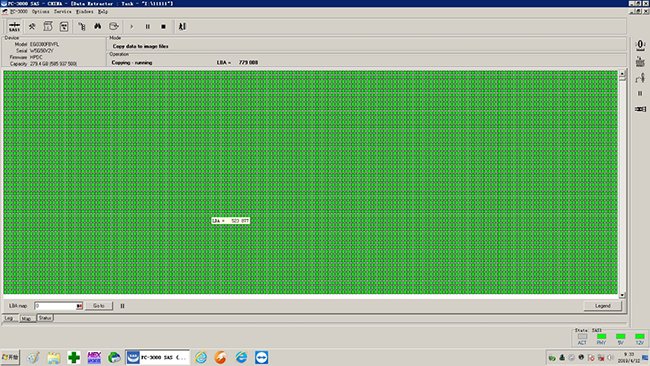Click the zero counter icon in right sidebar
This screenshot has height=366, width=650.
pos(640,45)
